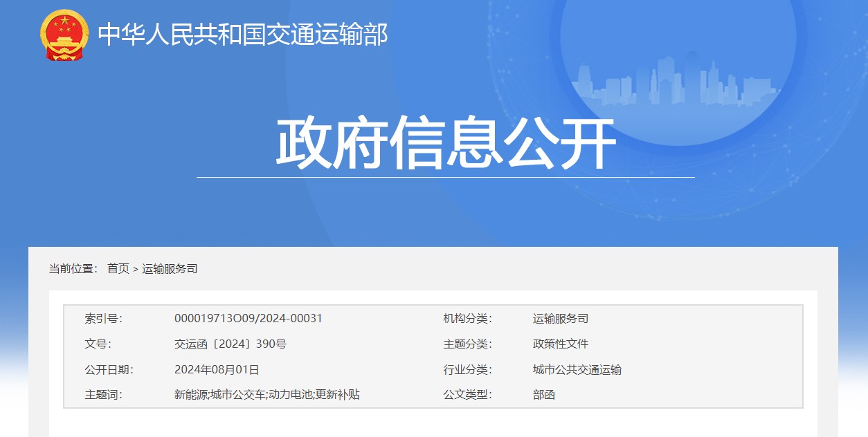Select the 行业分类 label
Image resolution: width=868 pixels, height=437 pixels.
click(x=467, y=370)
